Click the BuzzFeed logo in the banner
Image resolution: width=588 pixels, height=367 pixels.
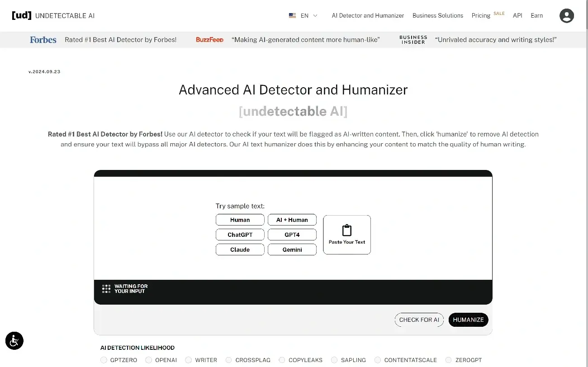[x=209, y=40]
